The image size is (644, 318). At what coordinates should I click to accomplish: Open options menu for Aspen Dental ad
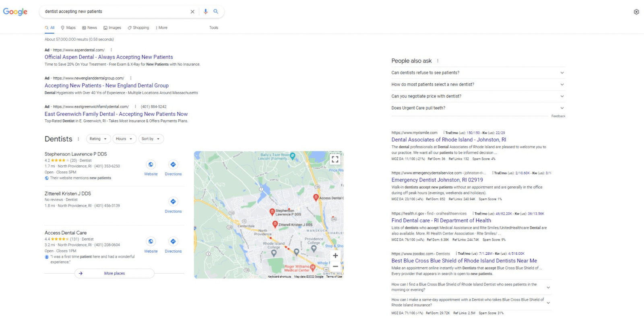111,50
